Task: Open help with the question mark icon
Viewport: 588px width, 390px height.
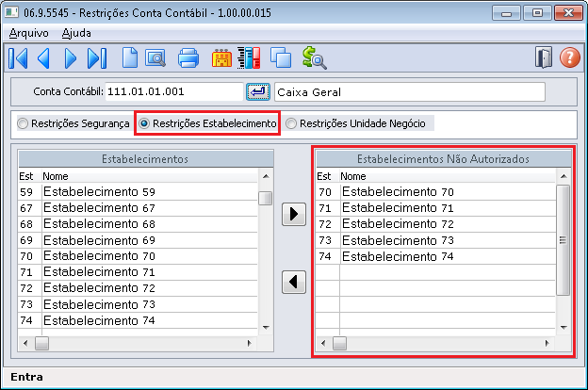Action: pos(569,57)
